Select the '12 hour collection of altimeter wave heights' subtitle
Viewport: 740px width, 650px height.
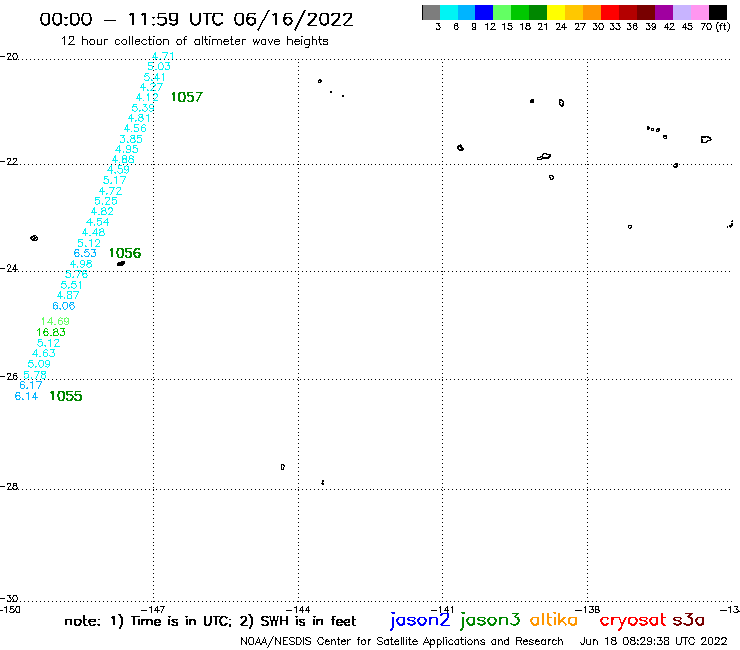click(194, 41)
